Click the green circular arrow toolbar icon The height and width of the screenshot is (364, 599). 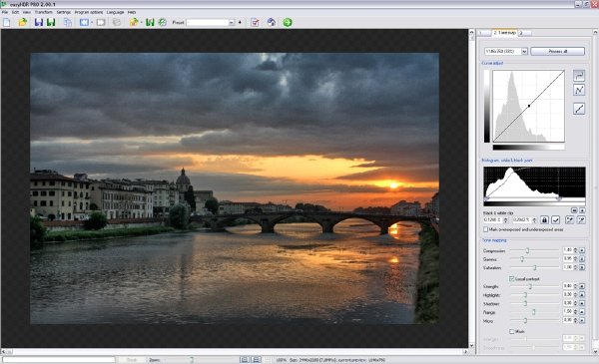pyautogui.click(x=288, y=23)
